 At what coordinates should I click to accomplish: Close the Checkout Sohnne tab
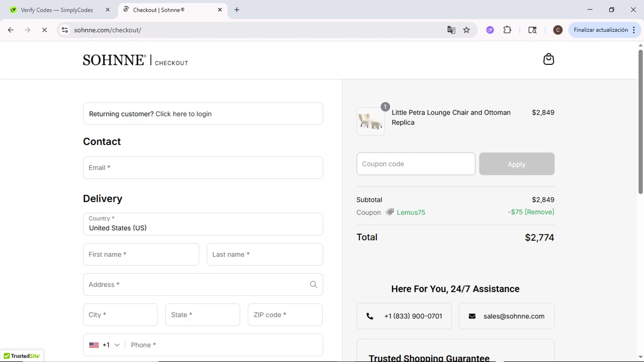(x=220, y=10)
